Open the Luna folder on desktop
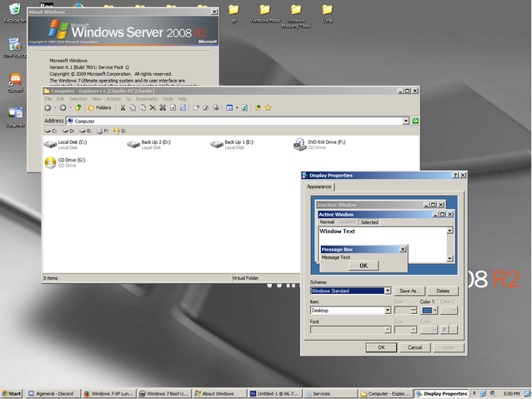The height and width of the screenshot is (399, 532). point(327,12)
